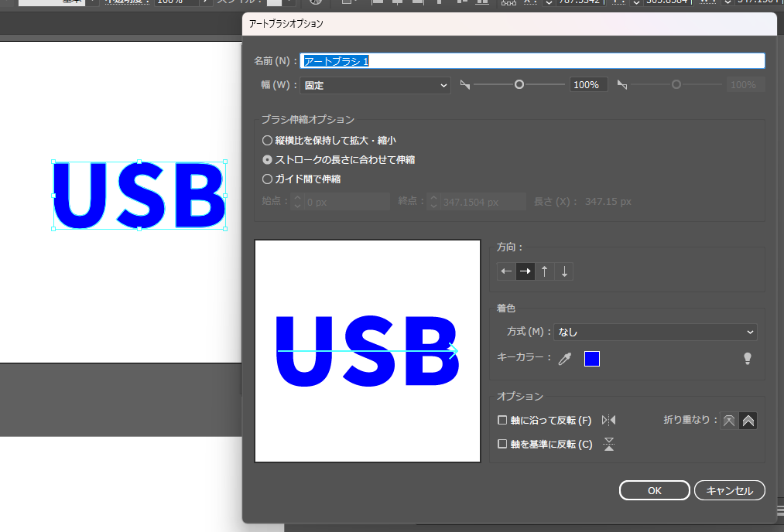Click the オプション section label
The height and width of the screenshot is (532, 784).
tap(519, 396)
